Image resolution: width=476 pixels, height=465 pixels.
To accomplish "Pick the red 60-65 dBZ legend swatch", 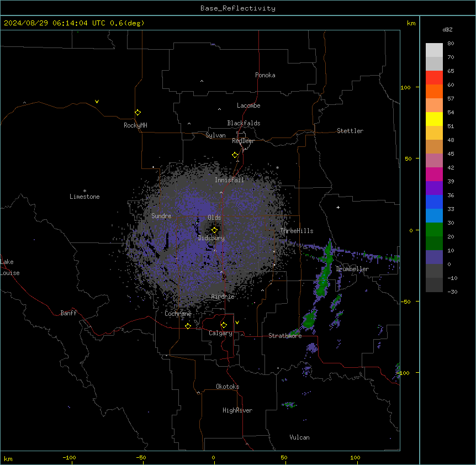I will (x=434, y=78).
